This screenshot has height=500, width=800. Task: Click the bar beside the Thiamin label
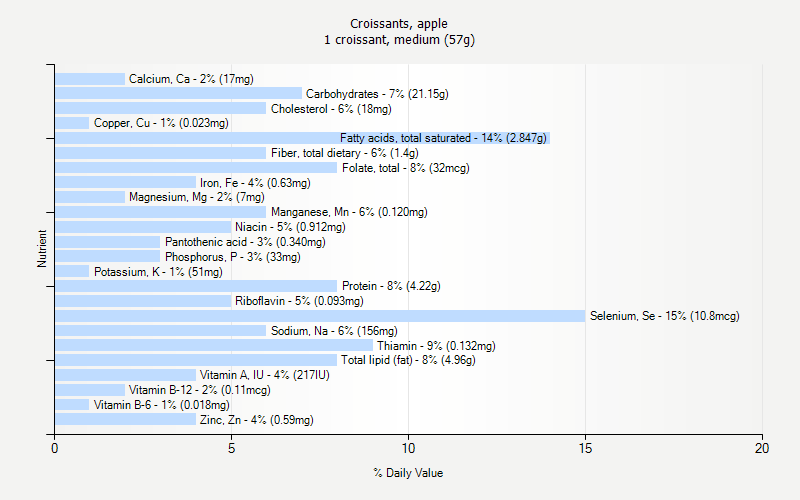coord(214,345)
